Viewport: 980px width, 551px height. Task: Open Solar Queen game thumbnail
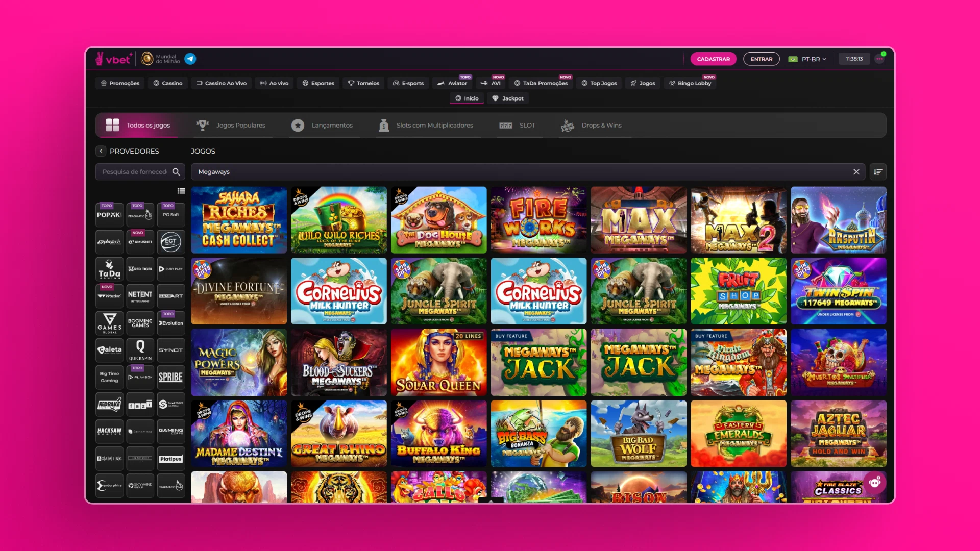click(x=439, y=362)
